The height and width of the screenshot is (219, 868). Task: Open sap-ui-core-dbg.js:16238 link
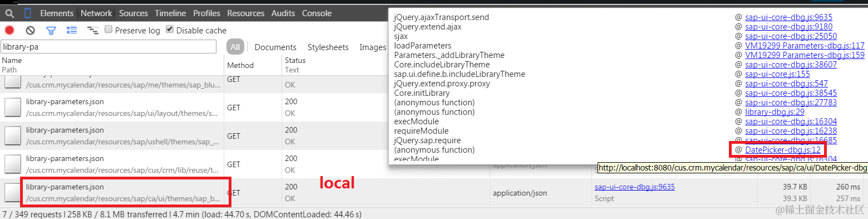coord(791,131)
